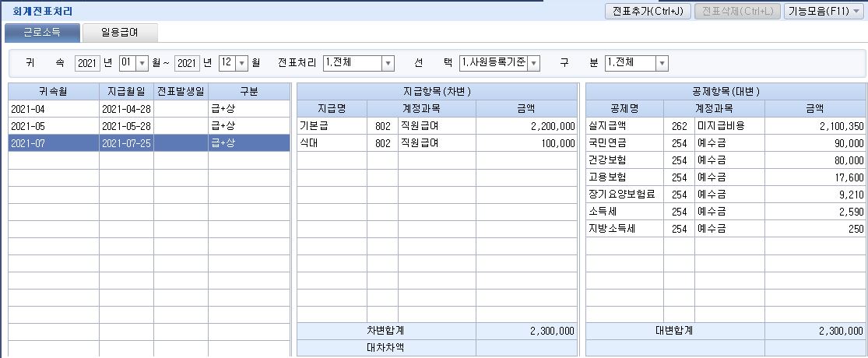Screen dimensions: 868x358
Task: Click the 공제항목 (대변) panel header
Action: (x=726, y=92)
